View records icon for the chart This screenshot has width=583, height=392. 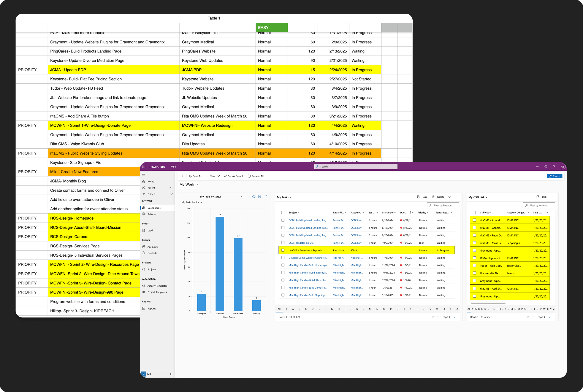[259, 197]
